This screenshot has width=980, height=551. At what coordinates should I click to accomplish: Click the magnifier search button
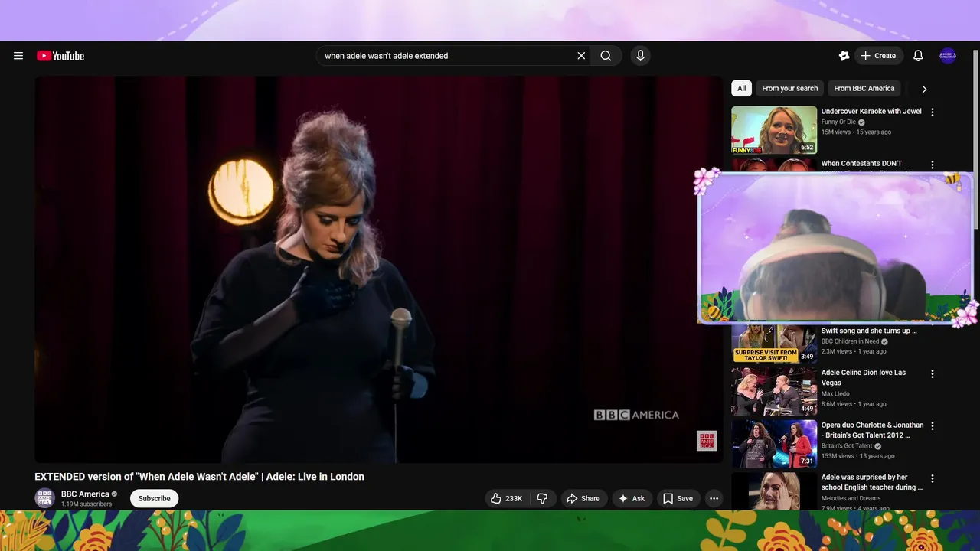pos(606,56)
